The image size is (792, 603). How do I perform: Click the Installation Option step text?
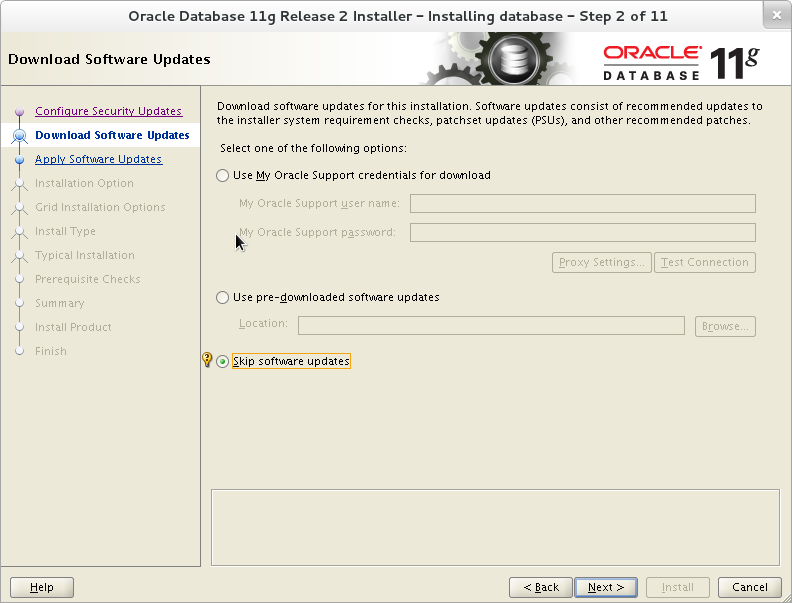84,183
